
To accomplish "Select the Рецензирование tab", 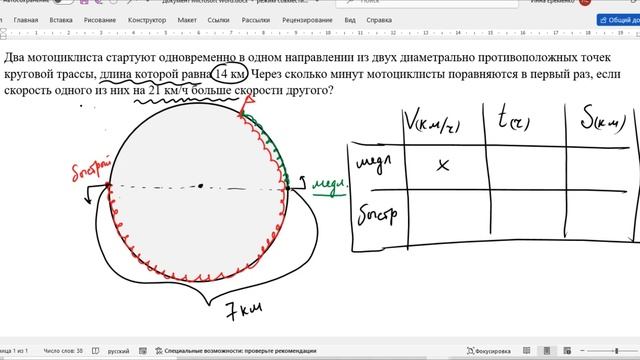I will [307, 20].
